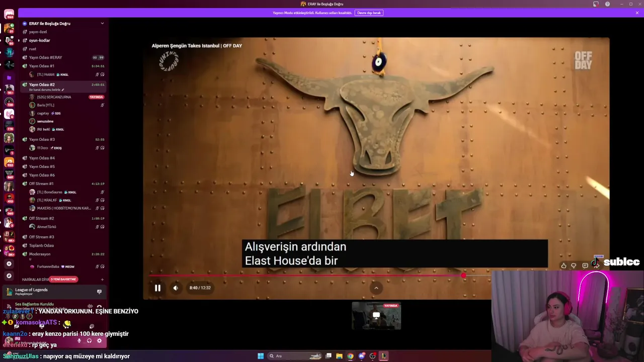Click 'Devre dışı bırak' streamer mode button

tap(369, 13)
